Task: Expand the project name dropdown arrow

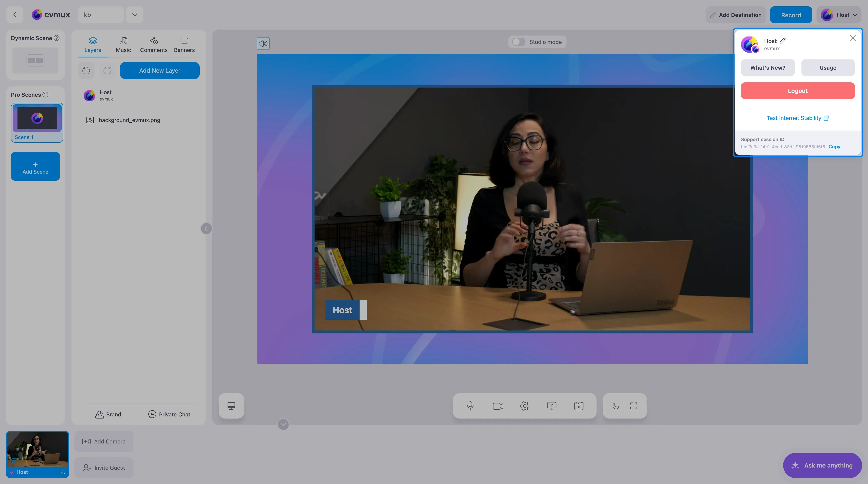Action: [134, 15]
